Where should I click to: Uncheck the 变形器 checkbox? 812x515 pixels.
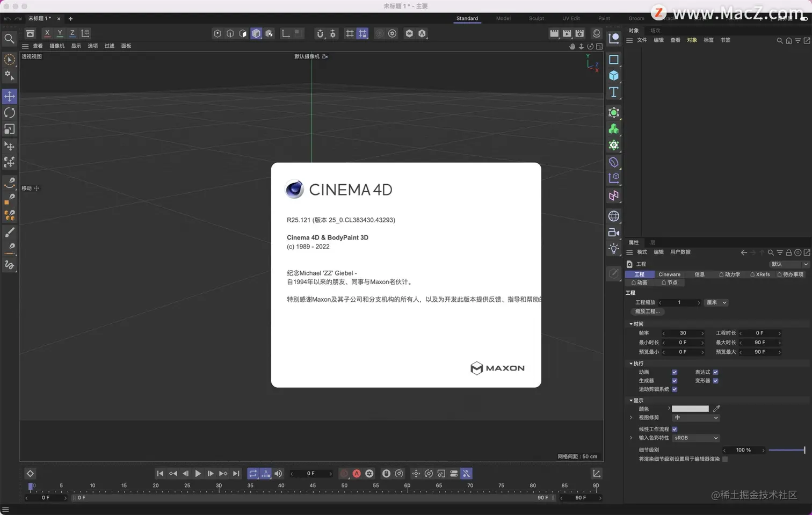coord(715,381)
